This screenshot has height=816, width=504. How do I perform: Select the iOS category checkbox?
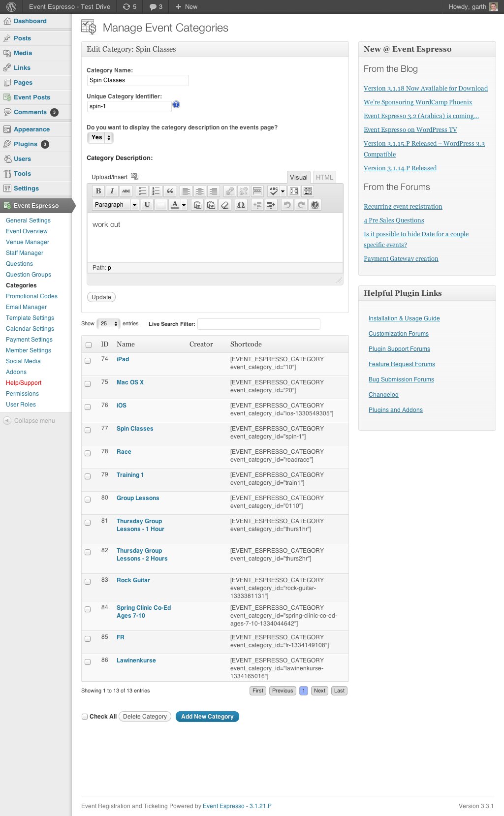pos(88,407)
